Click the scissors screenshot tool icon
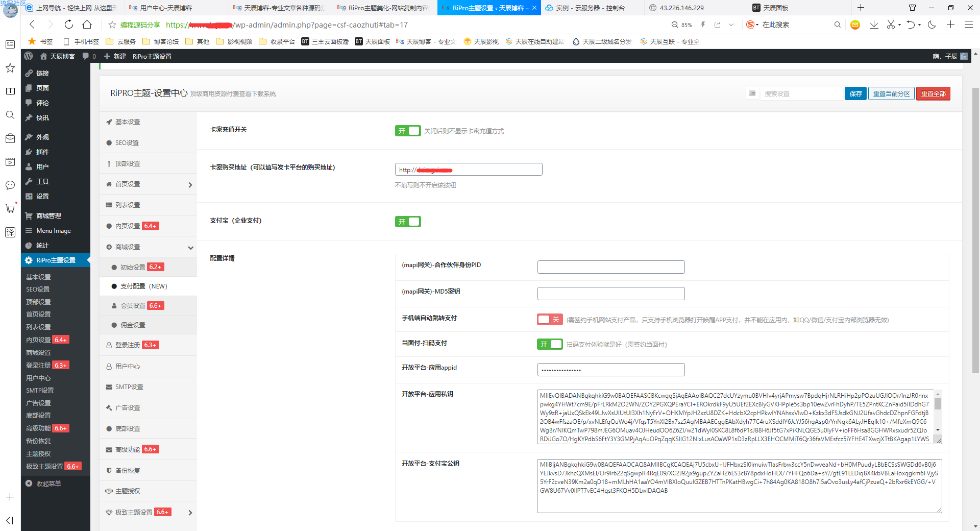Screen dimensions: 980x531 point(891,25)
